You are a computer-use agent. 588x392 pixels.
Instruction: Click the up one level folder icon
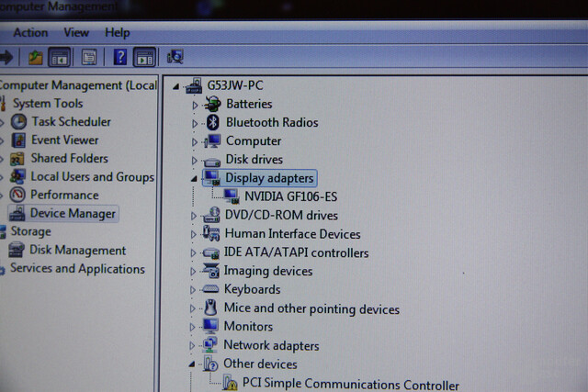click(36, 58)
